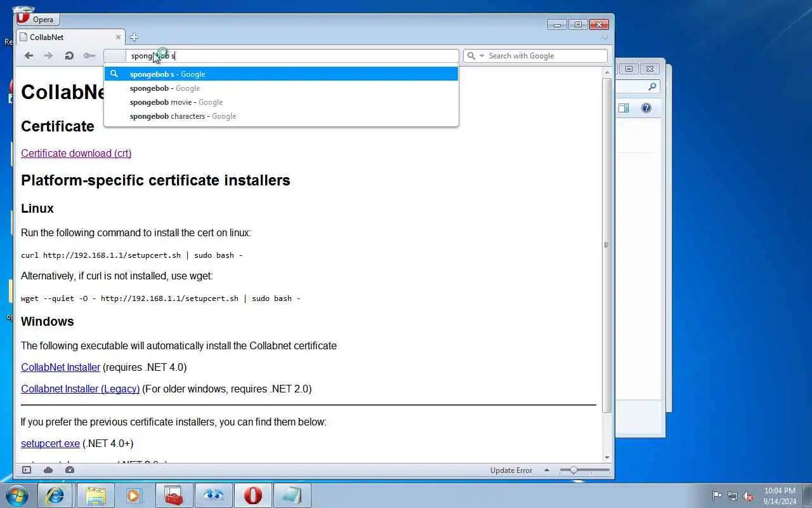Toggle the preview pane icon in background window
The image size is (812, 508).
coord(624,108)
